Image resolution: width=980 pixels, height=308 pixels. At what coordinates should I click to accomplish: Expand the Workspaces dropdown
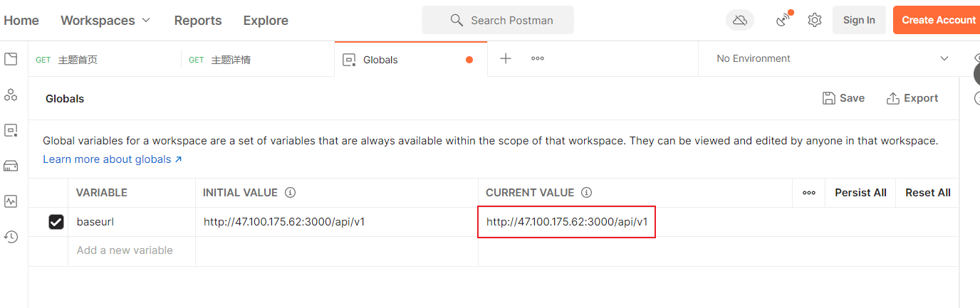(x=105, y=20)
